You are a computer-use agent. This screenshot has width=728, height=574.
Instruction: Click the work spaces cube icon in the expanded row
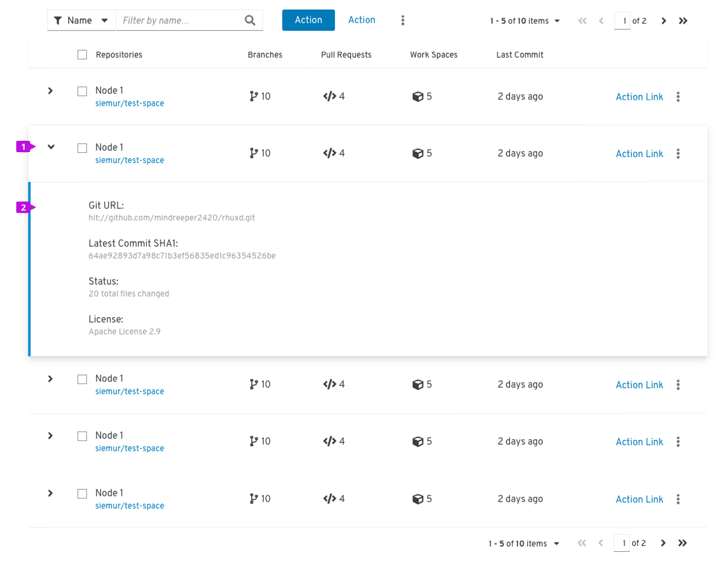(x=418, y=153)
